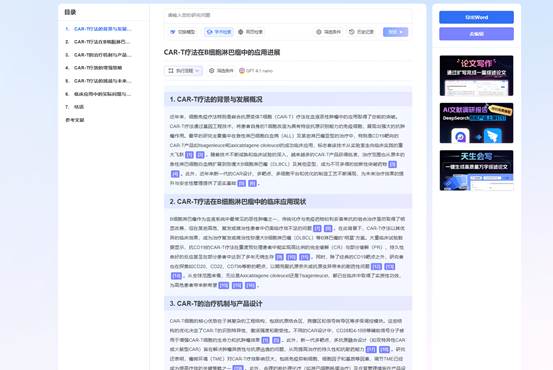
Task: Jump to outline item 3 CAR-T mechanism
Action: point(98,55)
